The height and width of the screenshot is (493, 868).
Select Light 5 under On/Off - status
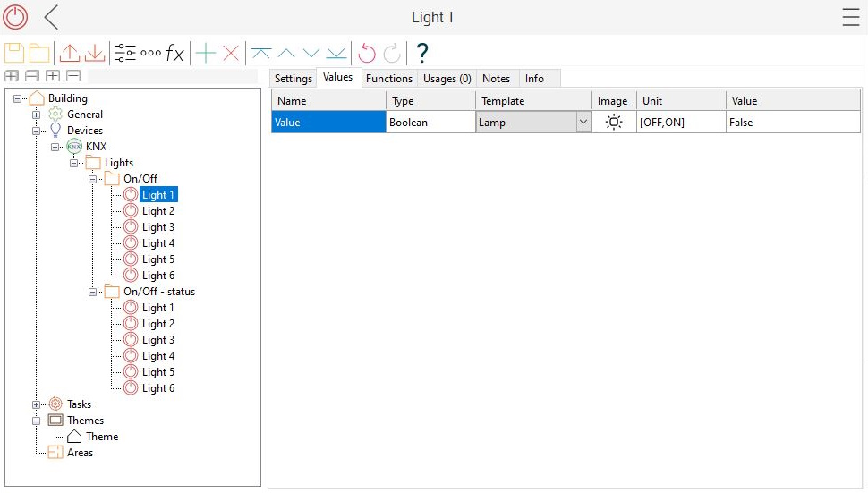[x=158, y=371]
